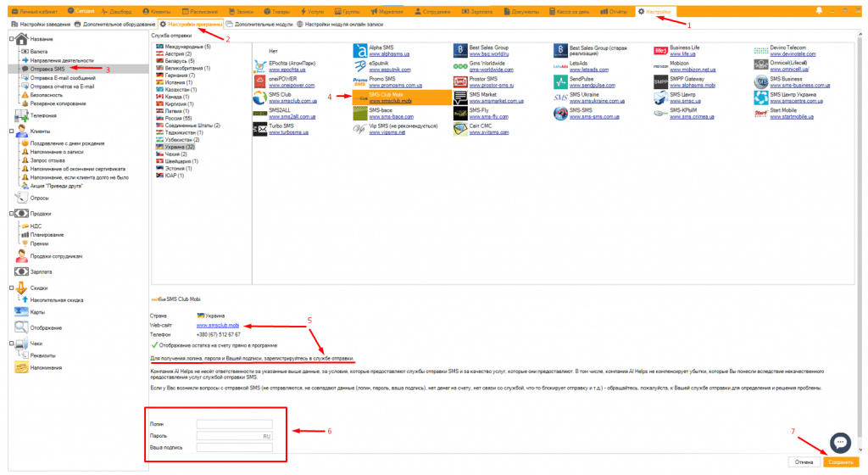The image size is (868, 475).
Task: Click the notification bell icon
Action: point(819,10)
